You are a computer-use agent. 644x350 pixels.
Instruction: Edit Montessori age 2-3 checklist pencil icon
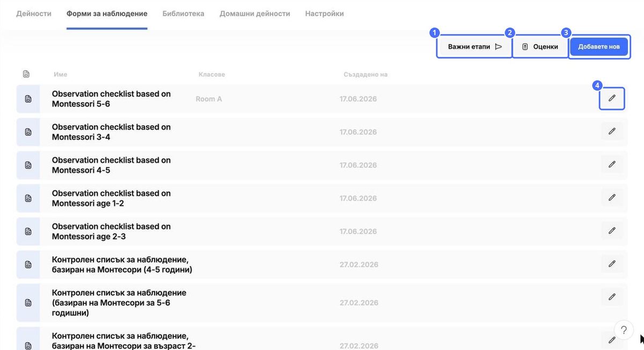click(x=612, y=231)
